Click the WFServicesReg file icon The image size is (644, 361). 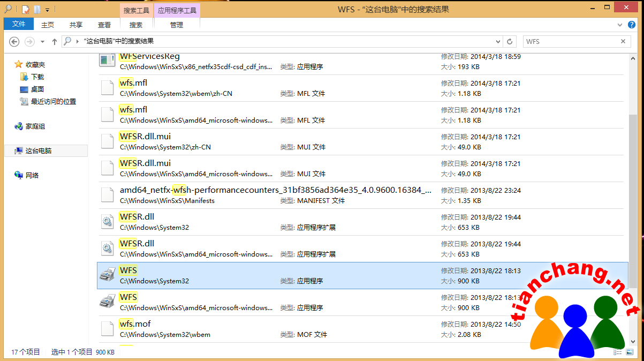point(108,59)
